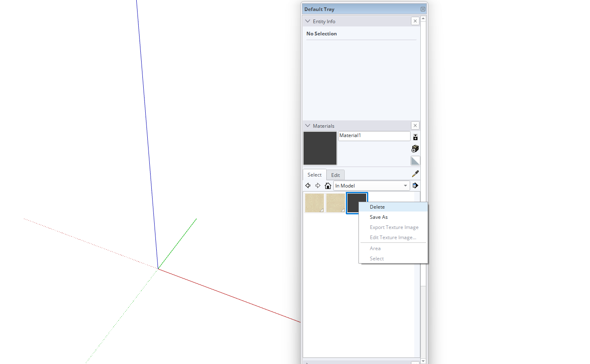Collapse the Materials panel
Image resolution: width=590 pixels, height=364 pixels.
click(x=308, y=126)
